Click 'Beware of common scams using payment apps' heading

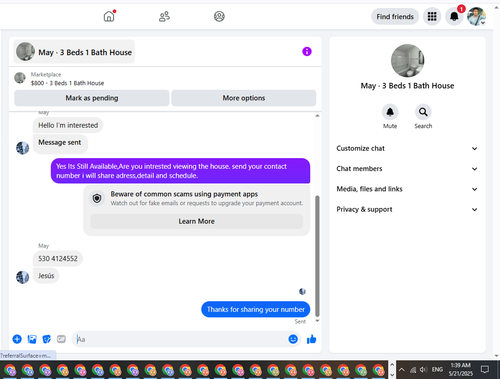(x=184, y=194)
